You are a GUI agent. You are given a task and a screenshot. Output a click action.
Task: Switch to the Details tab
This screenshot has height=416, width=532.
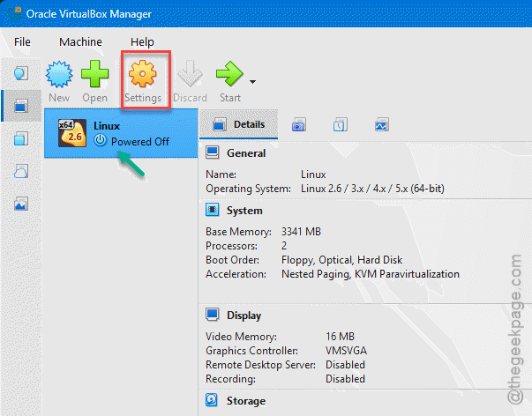[238, 124]
